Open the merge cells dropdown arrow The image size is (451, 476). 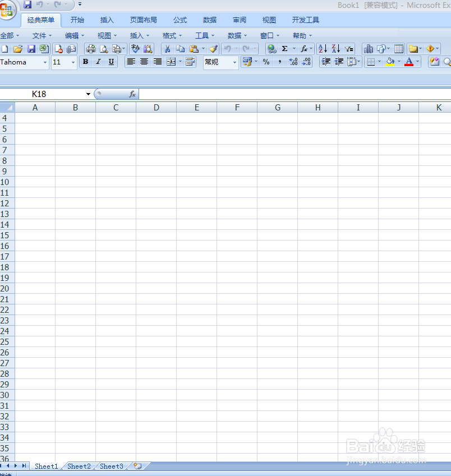180,62
